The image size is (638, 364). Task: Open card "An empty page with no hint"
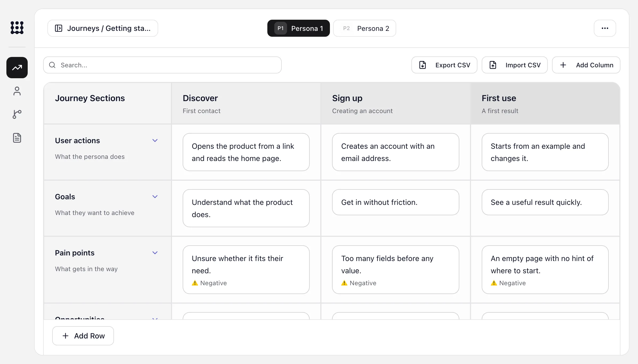(545, 270)
